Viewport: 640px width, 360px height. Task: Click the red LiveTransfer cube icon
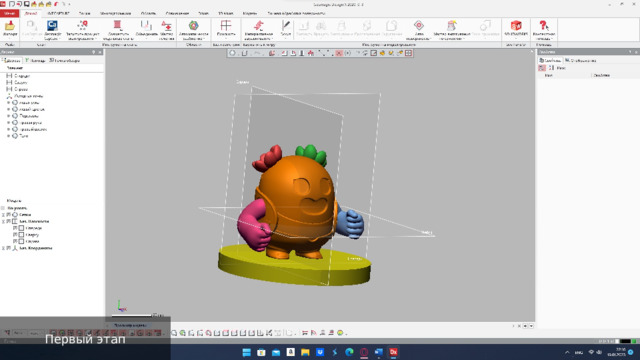[x=516, y=25]
